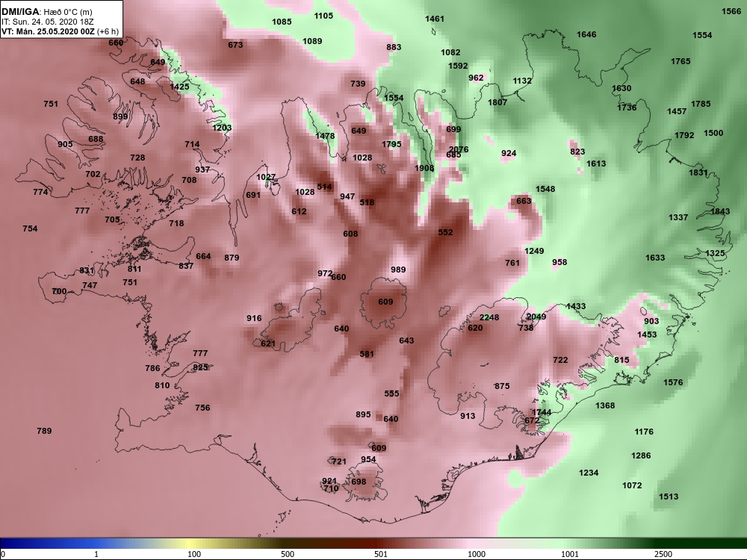Viewport: 747px width, 560px height.
Task: Select the 1633 height label
Action: [x=655, y=258]
